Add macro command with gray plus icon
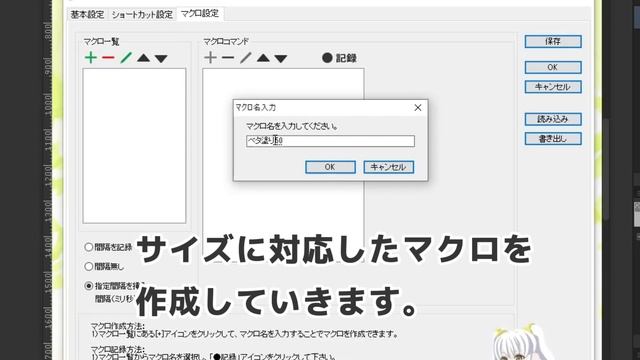The image size is (640, 360). coord(210,58)
